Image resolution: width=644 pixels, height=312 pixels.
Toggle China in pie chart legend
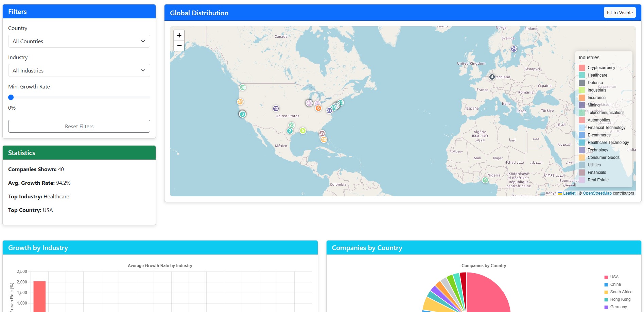pyautogui.click(x=612, y=284)
